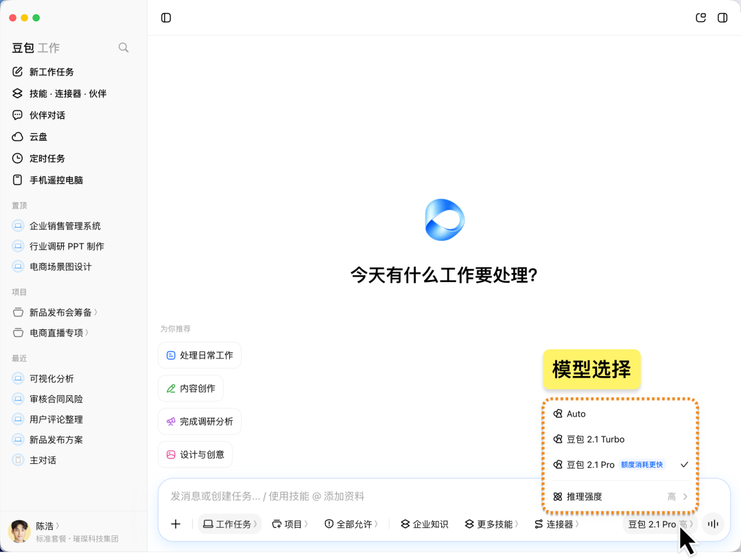Choose the 处理日常工作 suggestion
Screen dimensions: 741x560
tap(200, 355)
